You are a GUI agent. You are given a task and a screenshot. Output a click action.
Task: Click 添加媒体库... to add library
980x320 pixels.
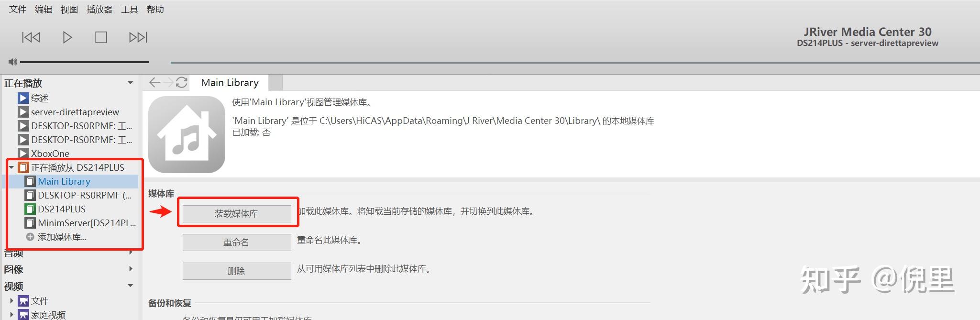(62, 237)
